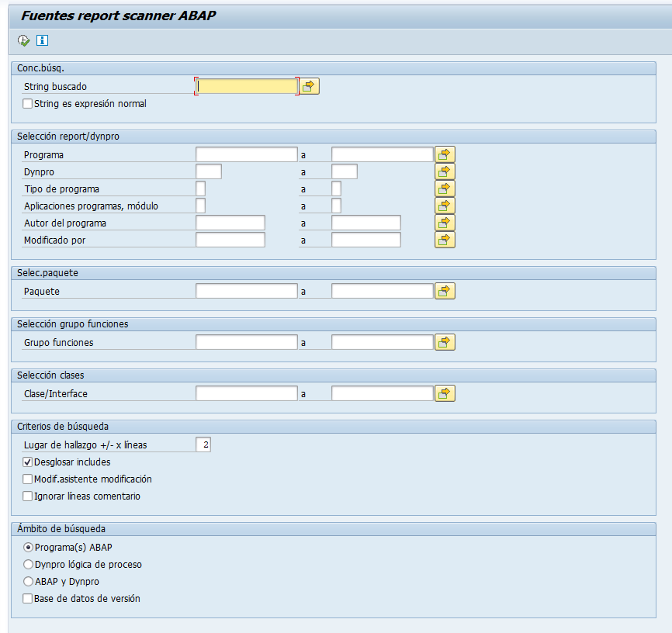Open multiple selection for Programa
Screen dimensions: 672x633
[444, 154]
